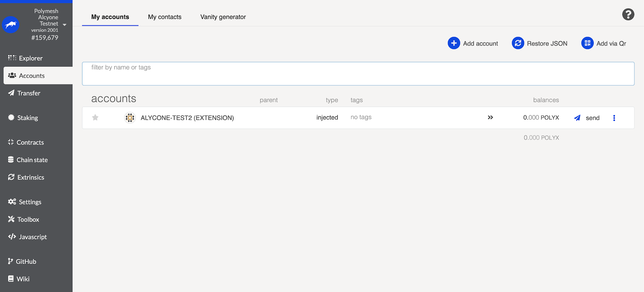
Task: Click the total 0.000 POLYX balance
Action: point(541,138)
